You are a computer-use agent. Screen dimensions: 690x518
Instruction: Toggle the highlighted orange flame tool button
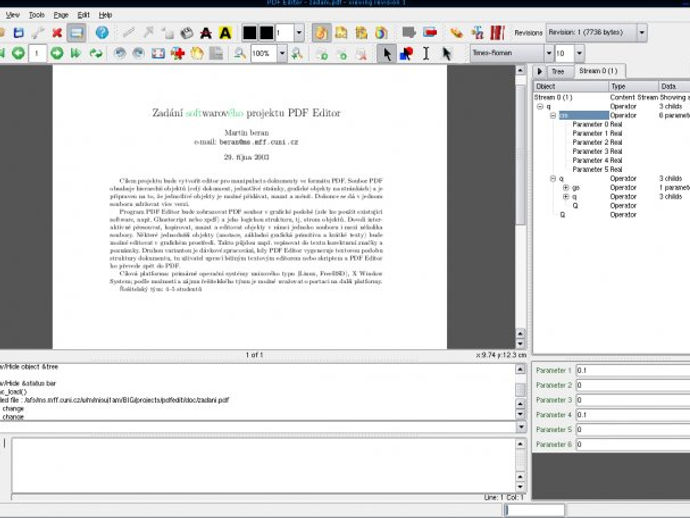coord(322,33)
